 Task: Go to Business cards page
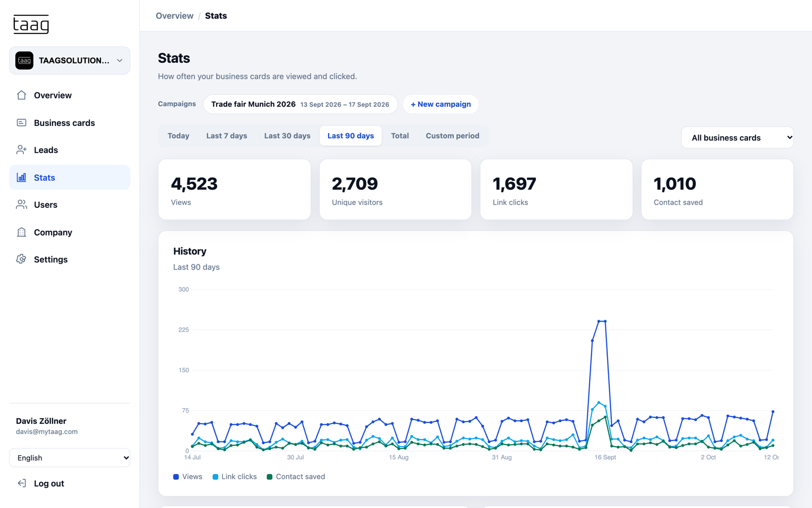point(70,122)
